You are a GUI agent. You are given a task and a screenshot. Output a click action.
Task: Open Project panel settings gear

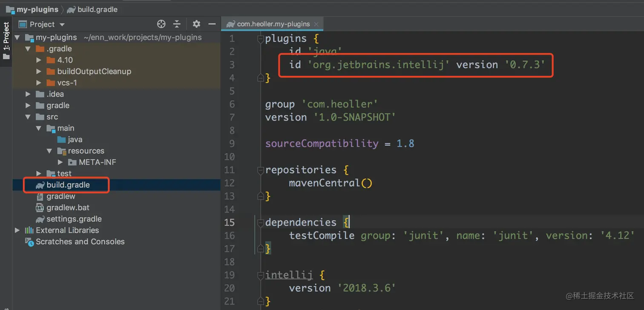coord(196,24)
